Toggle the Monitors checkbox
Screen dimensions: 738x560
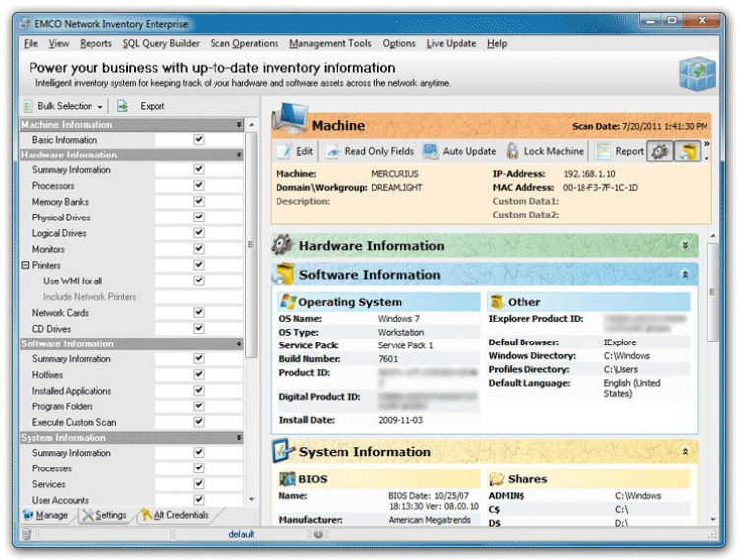(199, 248)
